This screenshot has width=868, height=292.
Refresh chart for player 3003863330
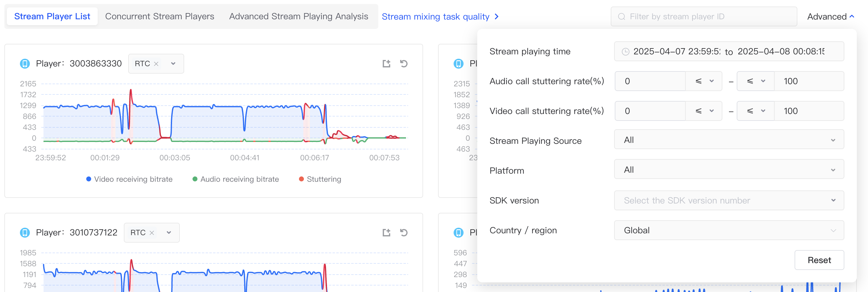coord(404,64)
